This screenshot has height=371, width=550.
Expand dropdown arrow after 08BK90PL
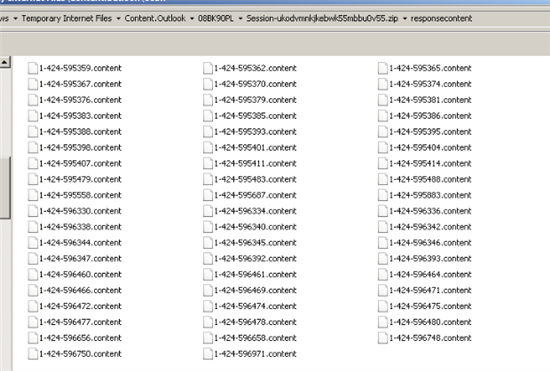click(240, 19)
